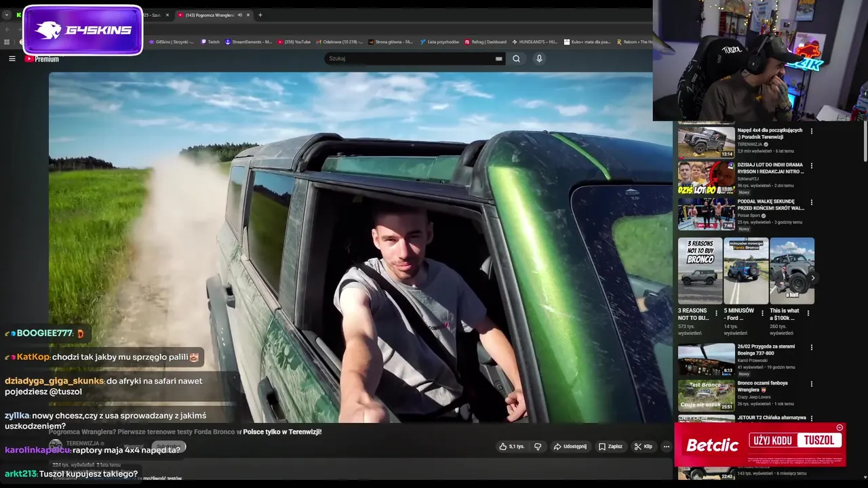
Task: Open Reborn bookmark in bookmarks bar
Action: (634, 42)
